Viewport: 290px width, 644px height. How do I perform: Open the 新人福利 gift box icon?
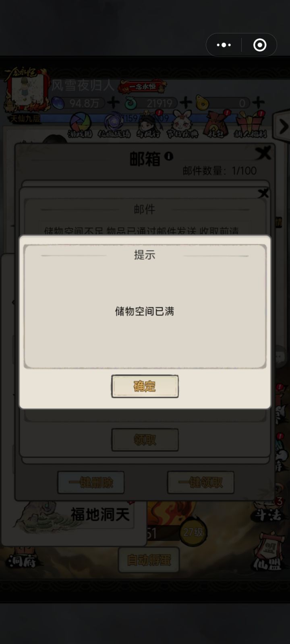(x=250, y=126)
